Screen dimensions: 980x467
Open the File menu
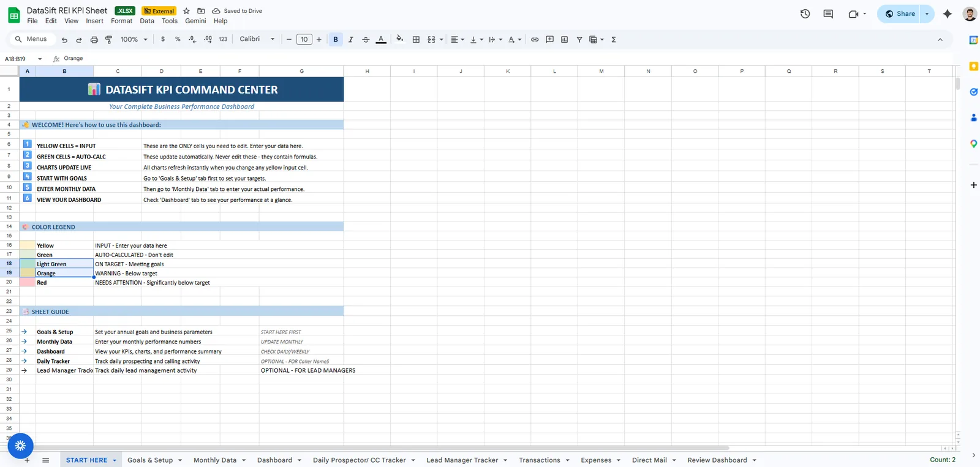32,21
